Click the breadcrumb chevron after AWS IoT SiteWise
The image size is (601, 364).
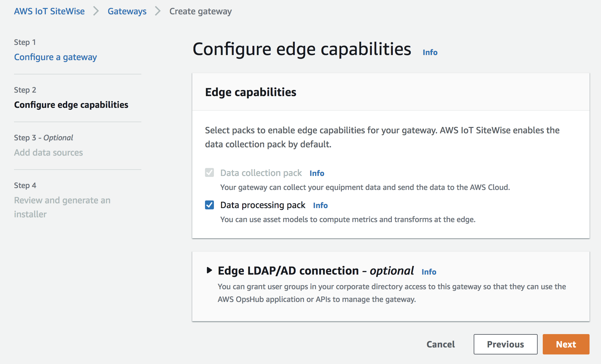click(x=96, y=11)
